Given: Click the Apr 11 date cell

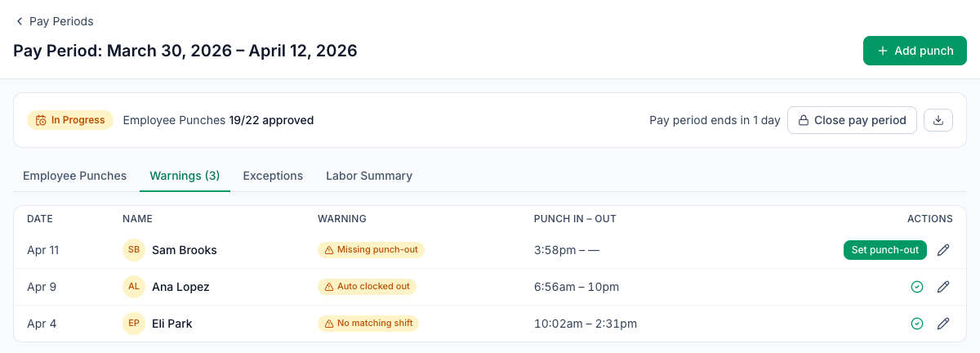Looking at the screenshot, I should (43, 250).
